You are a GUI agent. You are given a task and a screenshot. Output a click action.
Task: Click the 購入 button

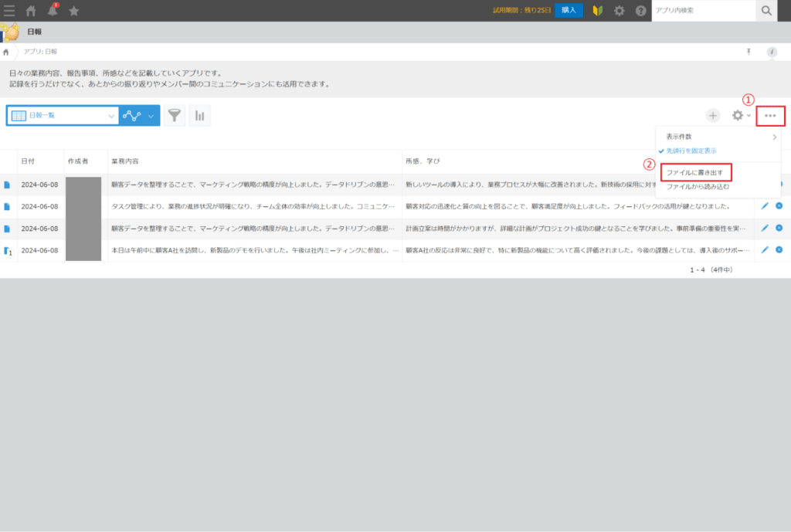pyautogui.click(x=569, y=10)
